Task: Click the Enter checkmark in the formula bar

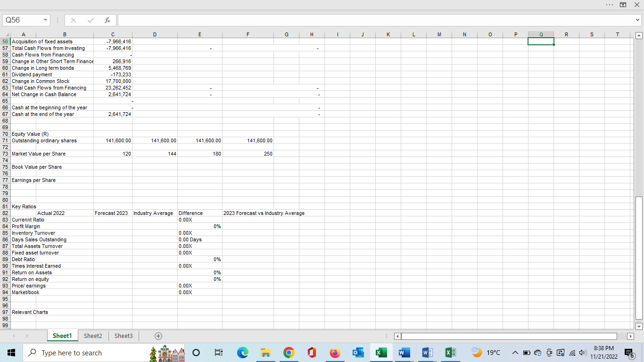Action: click(x=90, y=20)
